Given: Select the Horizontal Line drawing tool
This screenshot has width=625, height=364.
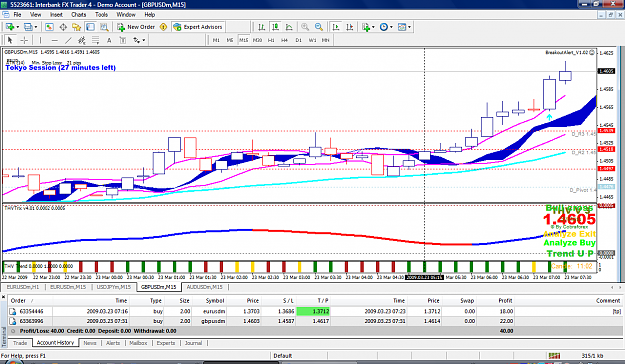Looking at the screenshot, I should (55, 40).
